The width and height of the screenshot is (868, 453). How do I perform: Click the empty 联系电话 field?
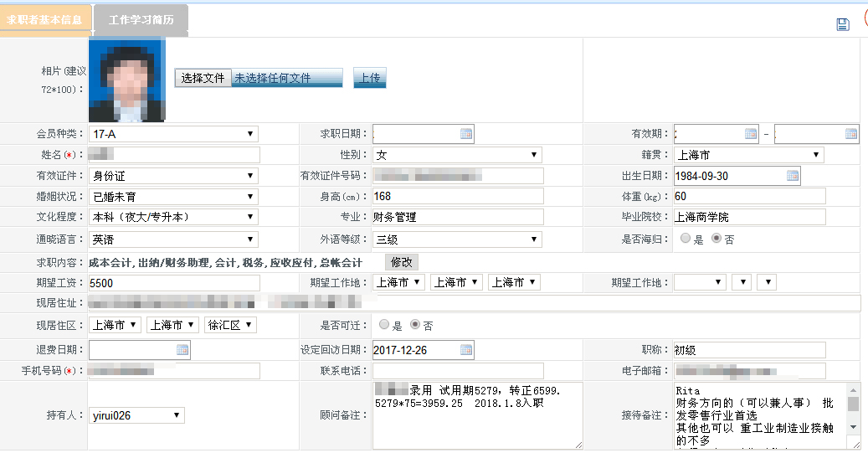click(458, 371)
